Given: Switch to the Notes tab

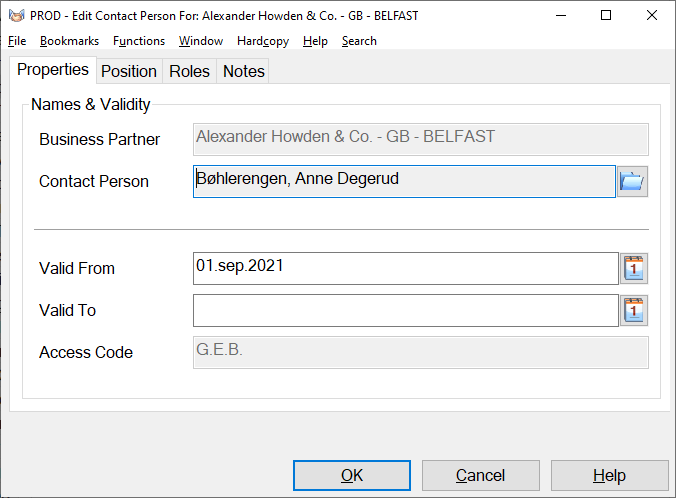Looking at the screenshot, I should [244, 71].
